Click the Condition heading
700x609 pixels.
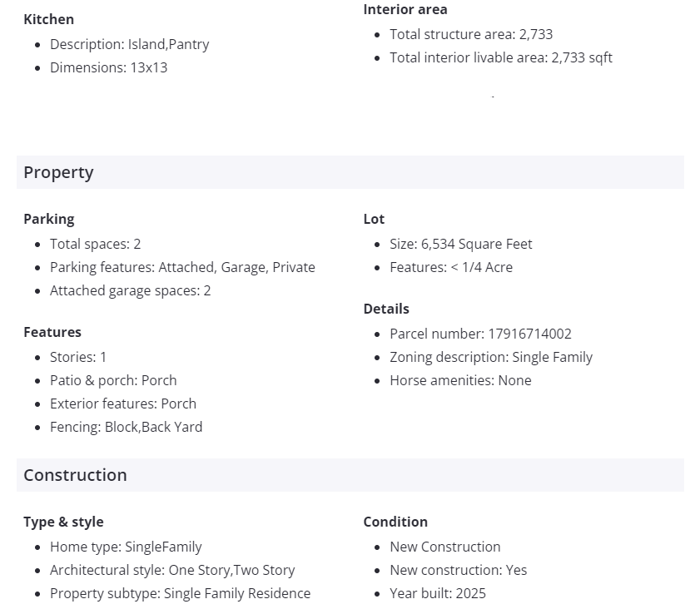tap(395, 522)
